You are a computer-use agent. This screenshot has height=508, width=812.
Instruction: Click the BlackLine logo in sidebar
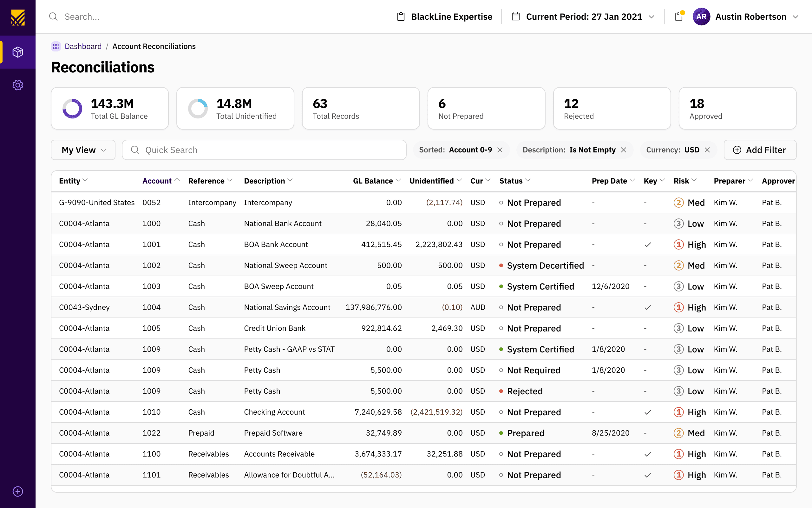coord(18,17)
